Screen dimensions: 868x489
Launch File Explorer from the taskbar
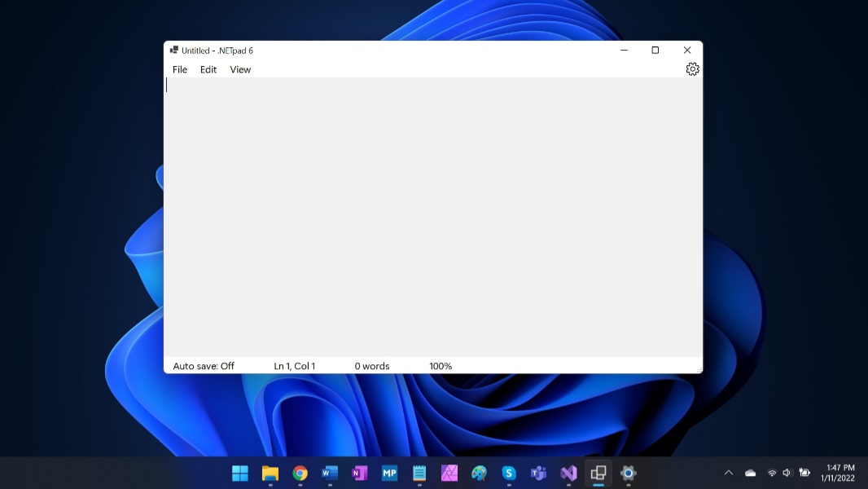pyautogui.click(x=270, y=473)
